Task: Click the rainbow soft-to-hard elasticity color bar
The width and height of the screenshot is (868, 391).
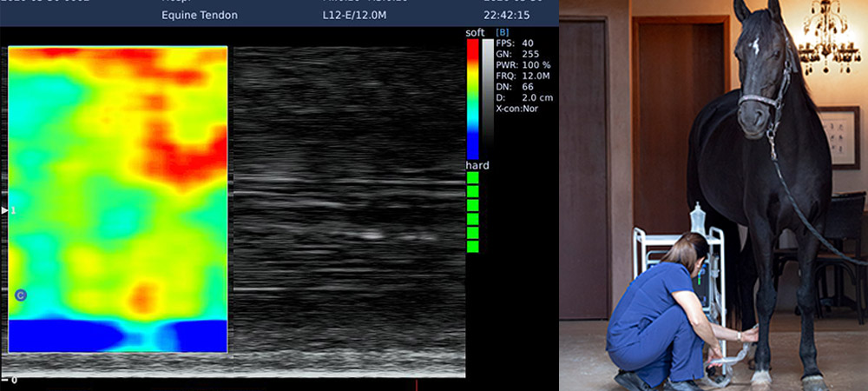Action: pos(473,99)
